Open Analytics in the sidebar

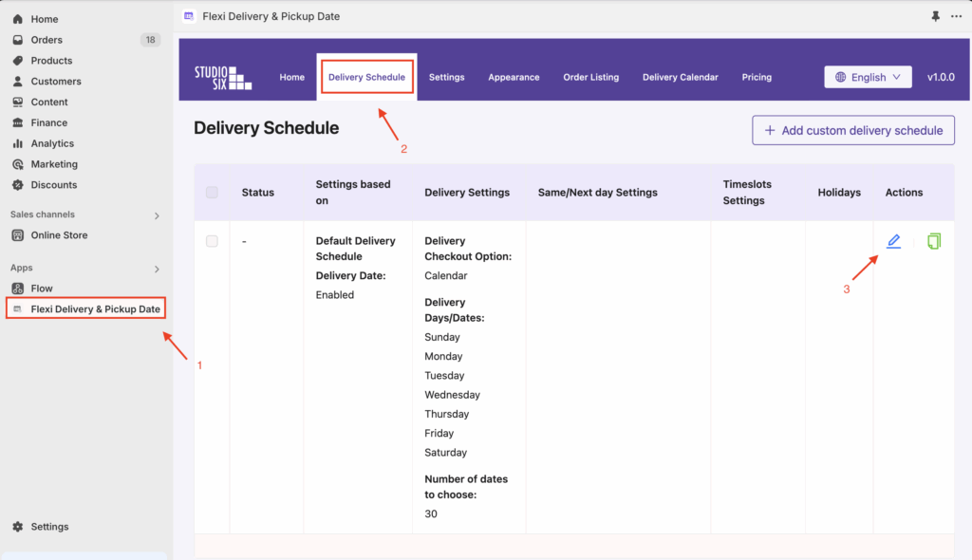pyautogui.click(x=52, y=143)
